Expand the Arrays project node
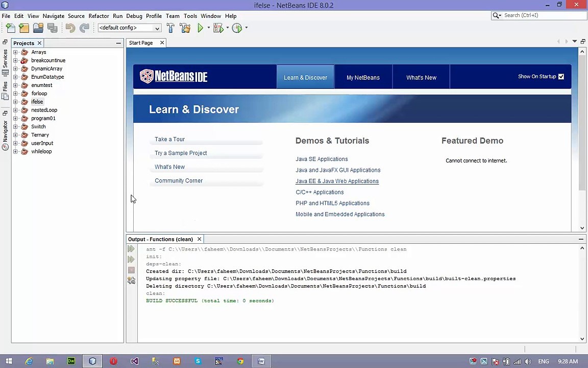The width and height of the screenshot is (588, 368). pos(15,52)
